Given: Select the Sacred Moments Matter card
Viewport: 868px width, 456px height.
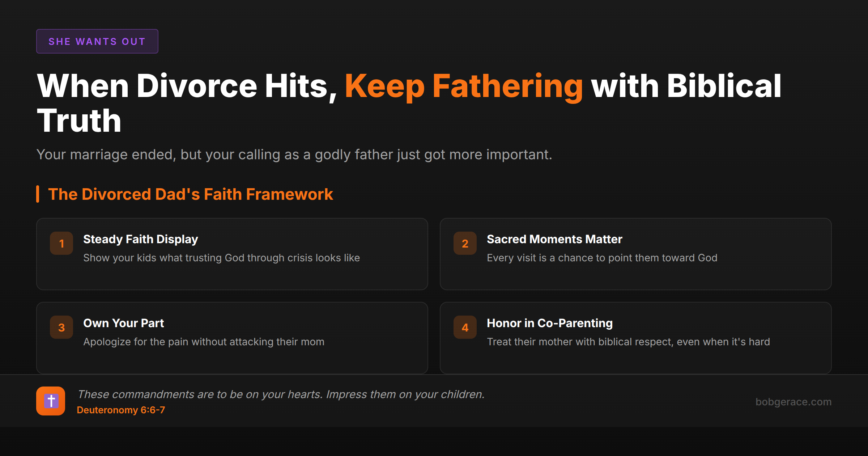Looking at the screenshot, I should click(x=637, y=253).
